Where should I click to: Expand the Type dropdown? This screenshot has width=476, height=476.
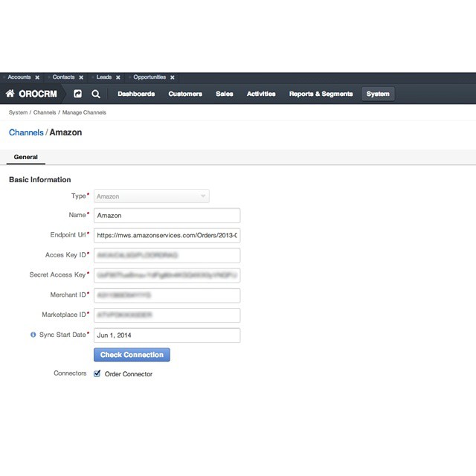coord(152,196)
